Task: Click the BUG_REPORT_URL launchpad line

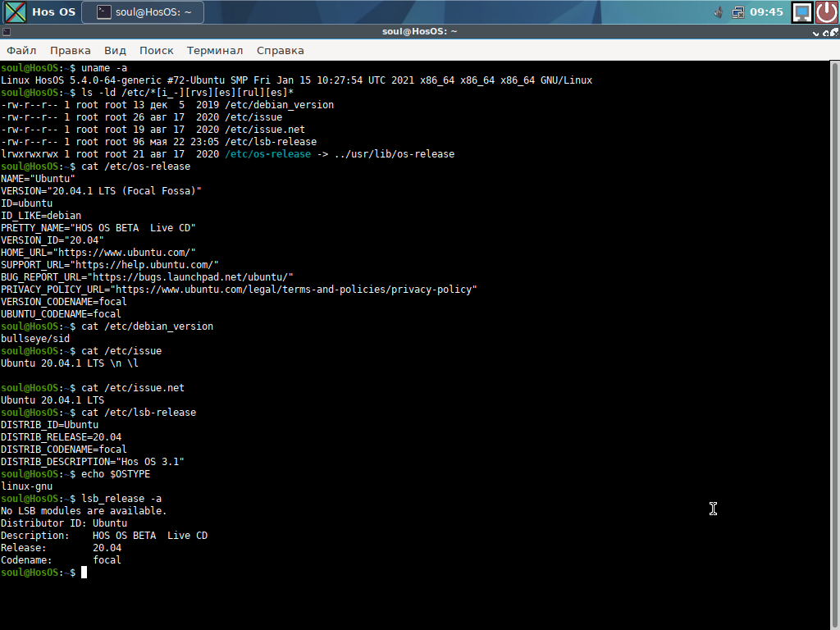Action: click(x=147, y=277)
